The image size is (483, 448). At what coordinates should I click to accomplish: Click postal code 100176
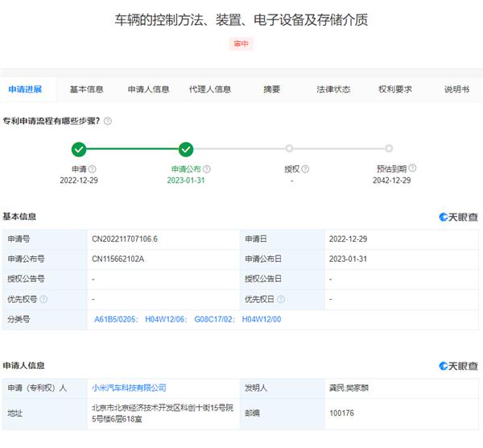[x=341, y=413]
